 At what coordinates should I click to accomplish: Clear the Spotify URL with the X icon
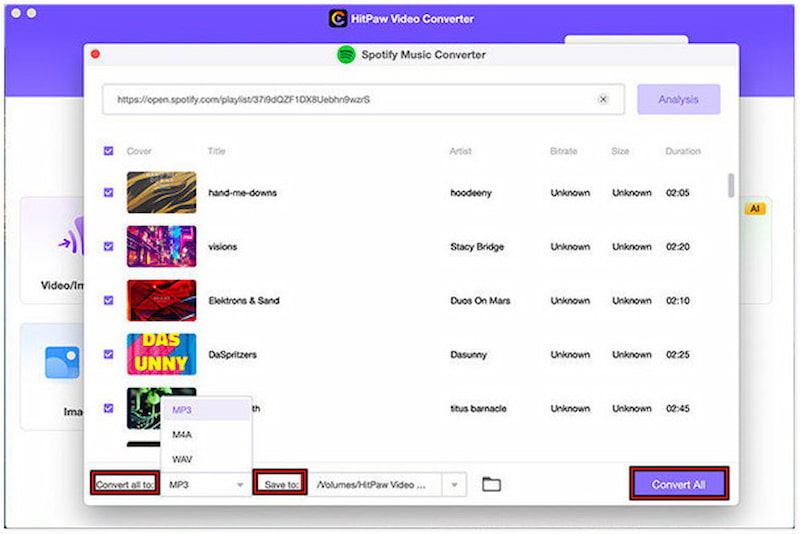603,99
